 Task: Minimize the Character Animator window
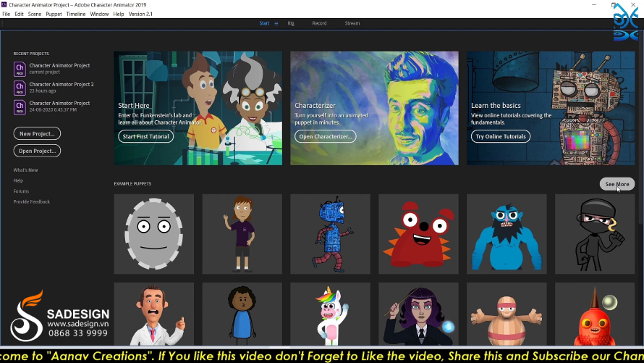(x=594, y=4)
